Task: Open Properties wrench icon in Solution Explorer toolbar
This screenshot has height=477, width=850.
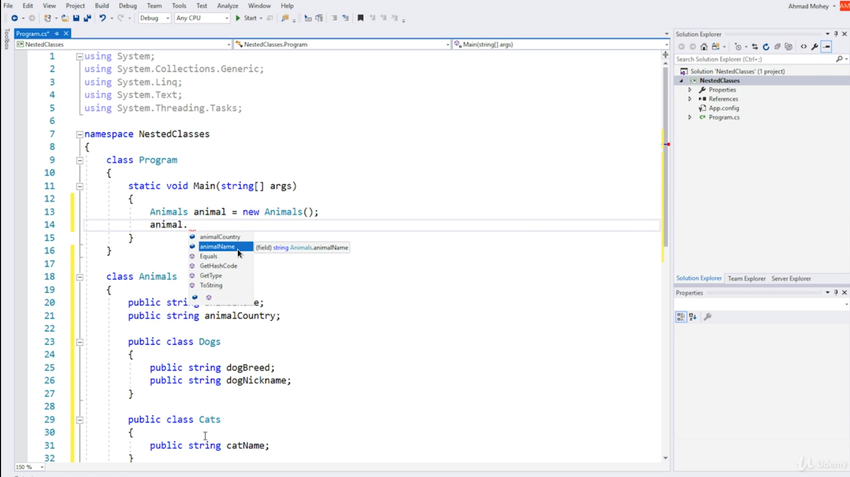Action: coord(815,47)
